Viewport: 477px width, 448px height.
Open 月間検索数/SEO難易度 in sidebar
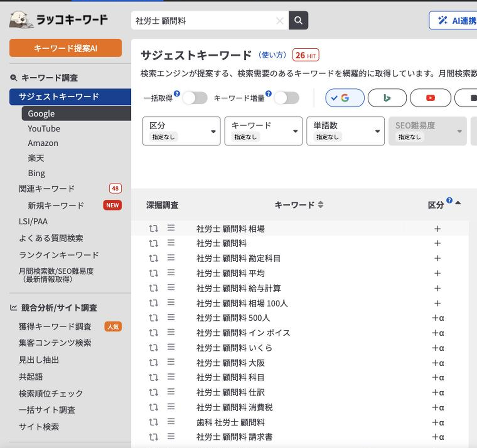tap(56, 275)
